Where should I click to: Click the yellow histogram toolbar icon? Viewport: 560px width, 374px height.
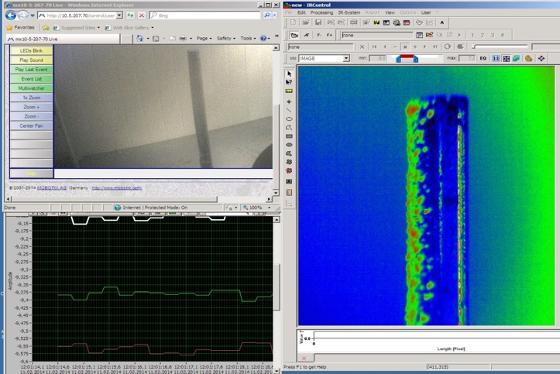tap(376, 23)
